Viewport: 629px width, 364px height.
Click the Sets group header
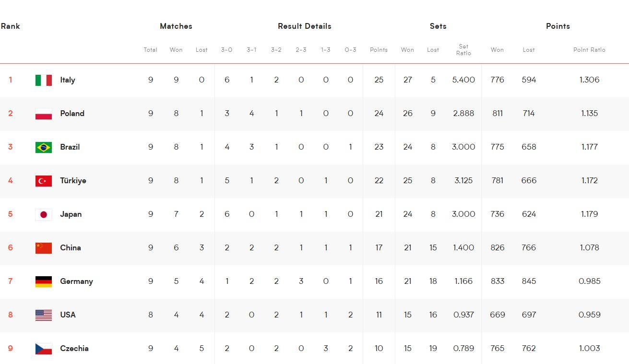[x=438, y=26]
